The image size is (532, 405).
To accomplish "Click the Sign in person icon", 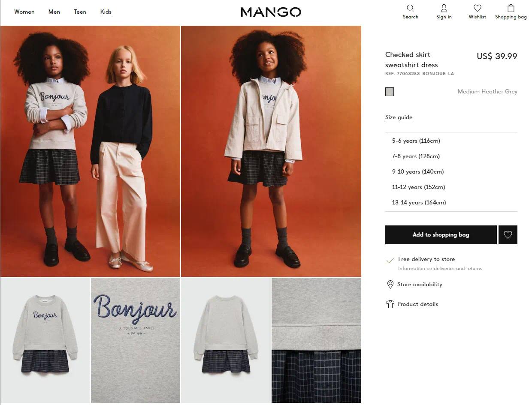I will coord(444,8).
